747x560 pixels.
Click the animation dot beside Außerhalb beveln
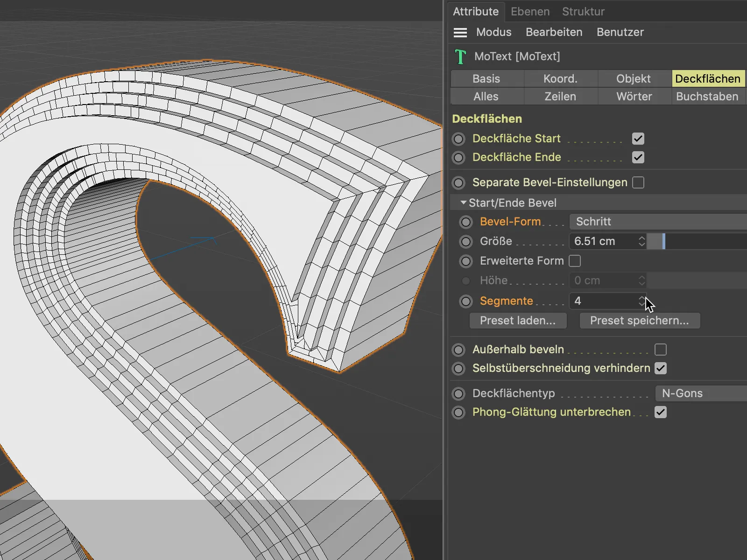click(x=459, y=350)
